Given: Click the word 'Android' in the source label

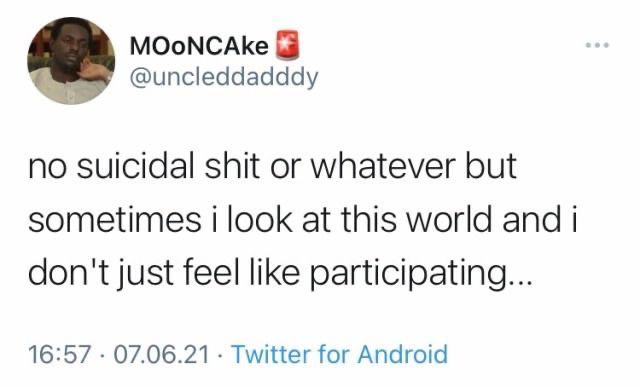Looking at the screenshot, I should click(403, 354).
